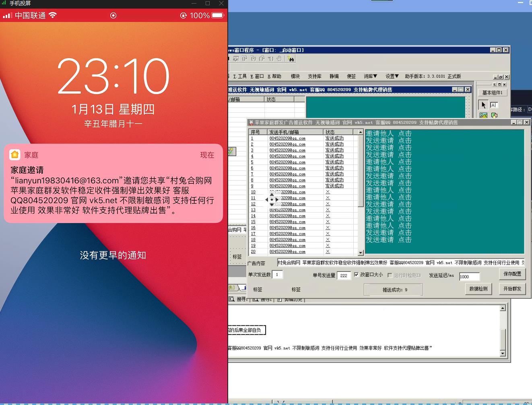Click a step-run icon on the debug toolbar
Screen dimensions: 532x405
(254, 59)
